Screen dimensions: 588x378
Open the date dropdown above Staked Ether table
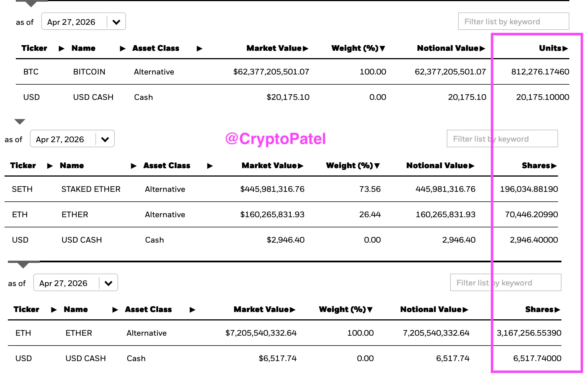[72, 139]
